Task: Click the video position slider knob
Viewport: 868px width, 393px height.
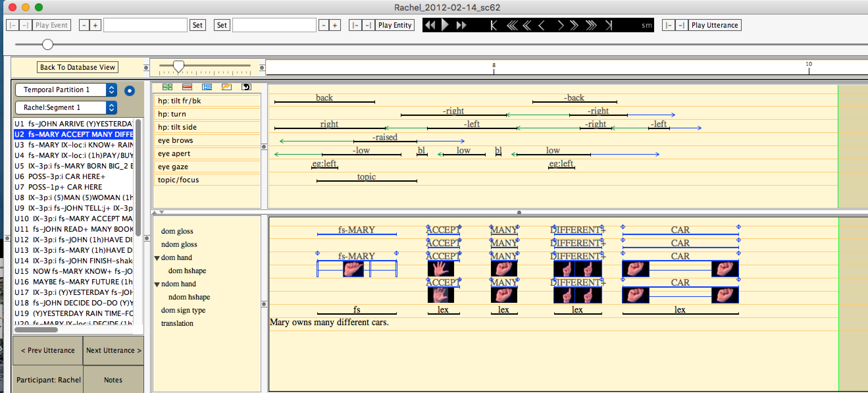Action: point(47,44)
